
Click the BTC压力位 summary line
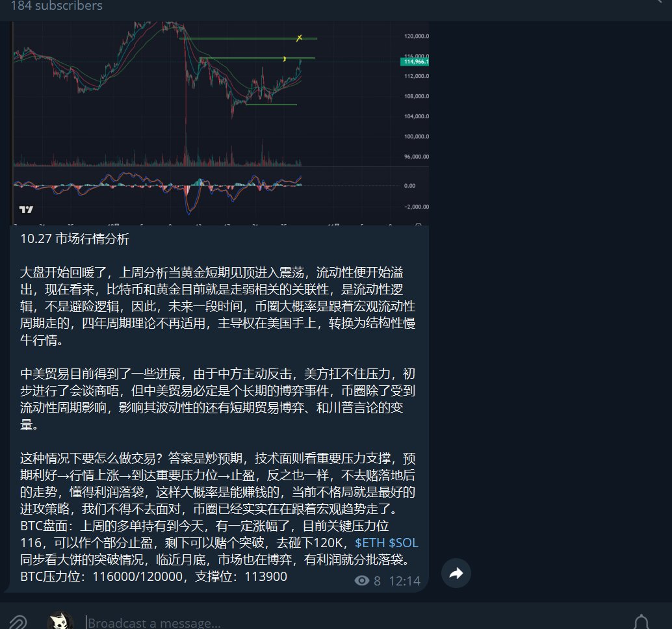(153, 576)
